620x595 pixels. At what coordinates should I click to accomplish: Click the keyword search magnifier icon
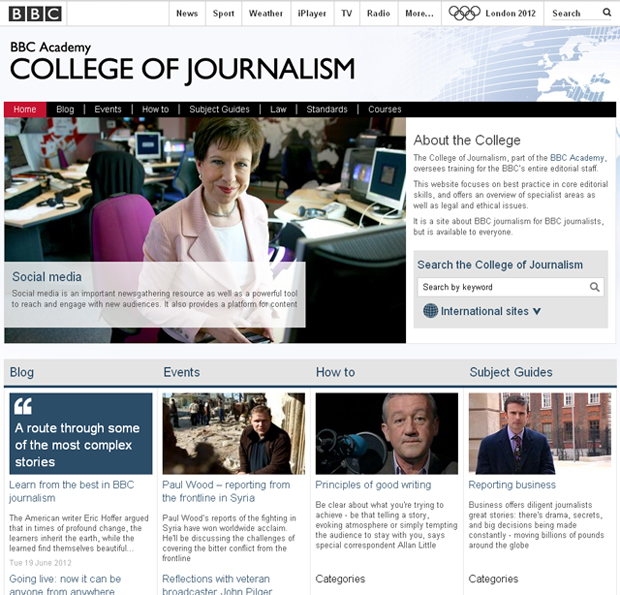click(594, 287)
